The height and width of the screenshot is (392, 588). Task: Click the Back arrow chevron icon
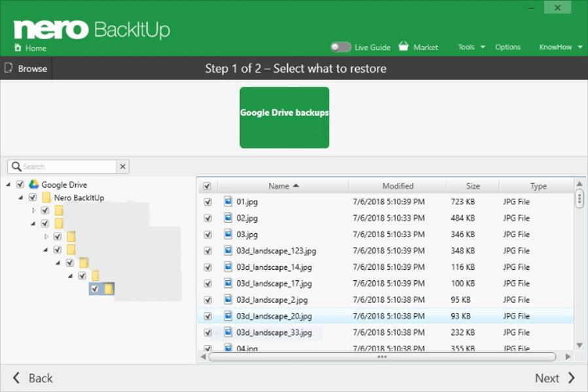[16, 378]
